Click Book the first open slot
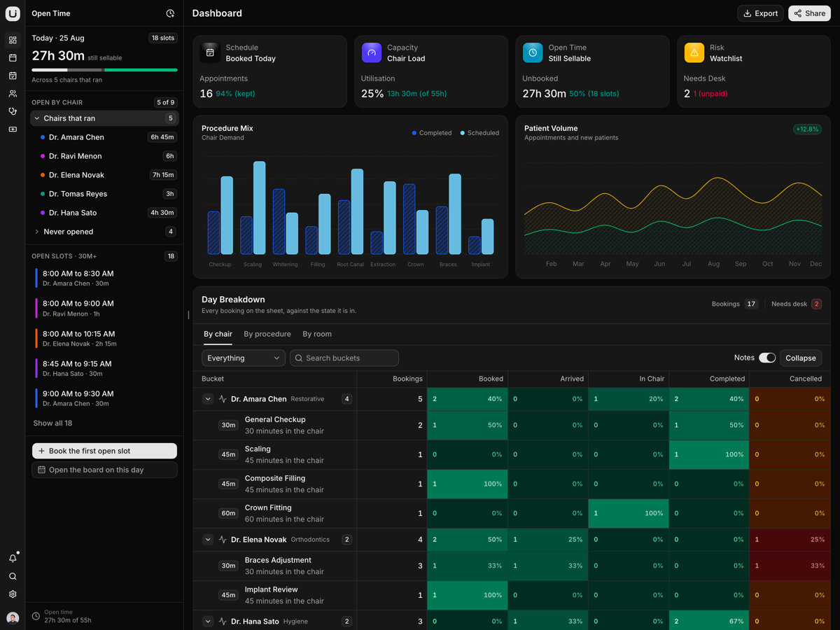The image size is (840, 630). tap(104, 451)
